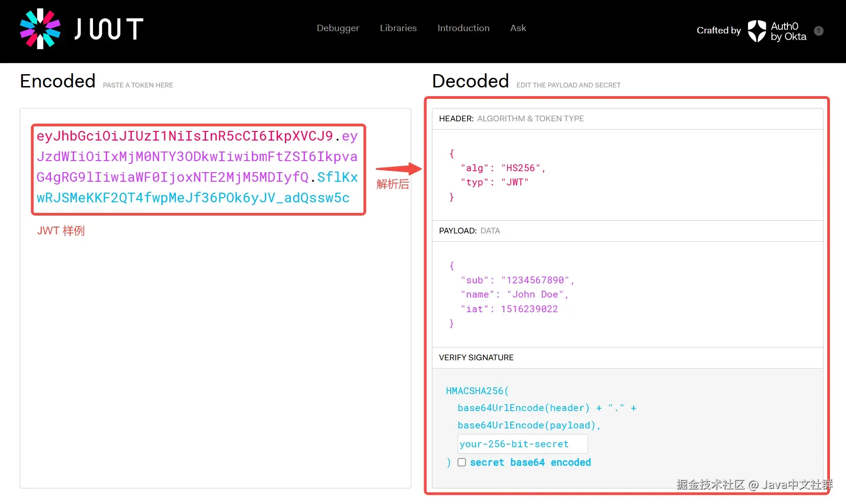The width and height of the screenshot is (846, 504).
Task: Open the Debugger nav item
Action: 338,28
